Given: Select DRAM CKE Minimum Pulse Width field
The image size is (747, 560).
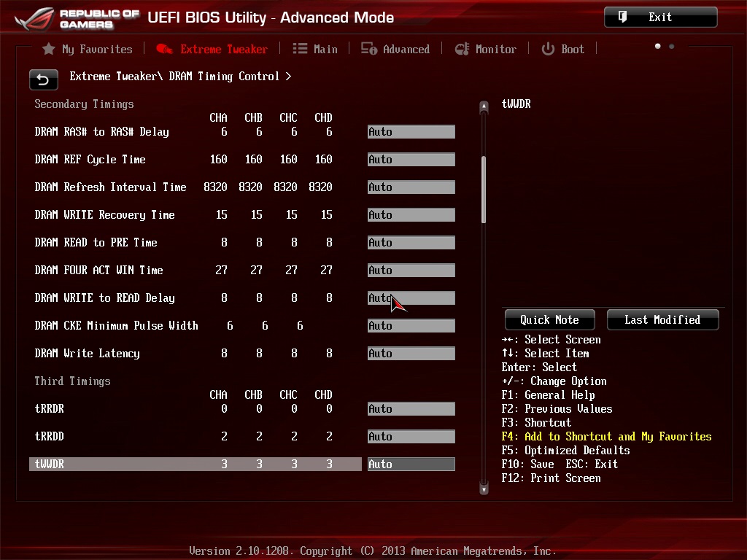Looking at the screenshot, I should (x=411, y=326).
